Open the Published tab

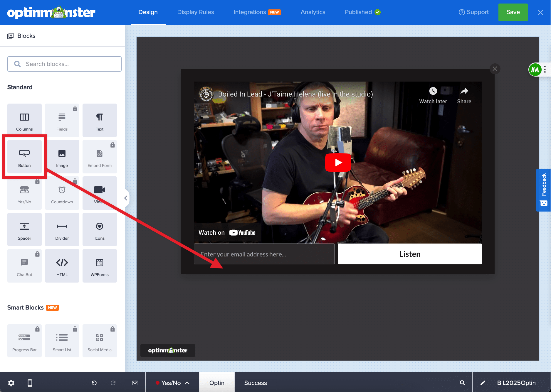coord(363,12)
